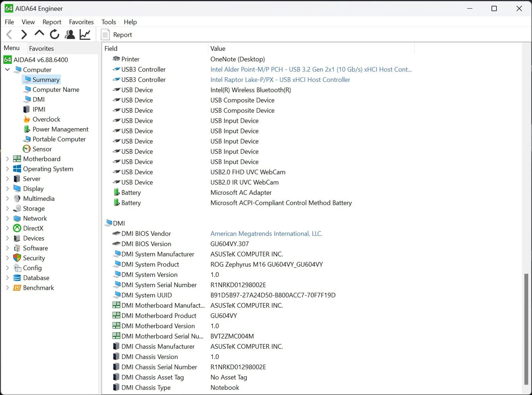Select the DMI item under Computer
The width and height of the screenshot is (532, 395).
tap(39, 100)
